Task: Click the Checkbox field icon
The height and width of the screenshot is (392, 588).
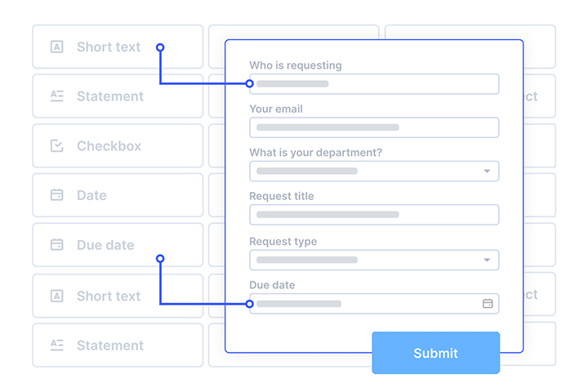Action: [x=56, y=146]
